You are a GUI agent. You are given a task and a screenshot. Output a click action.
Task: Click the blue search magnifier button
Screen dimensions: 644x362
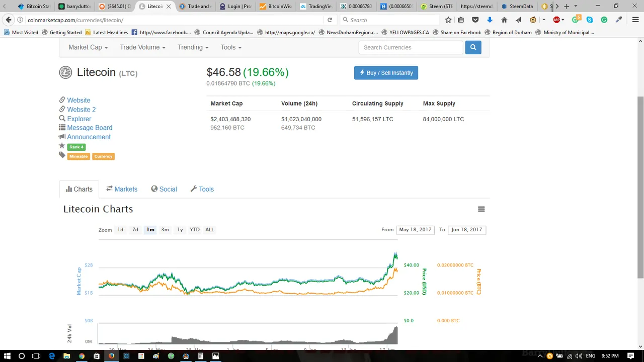pyautogui.click(x=473, y=47)
